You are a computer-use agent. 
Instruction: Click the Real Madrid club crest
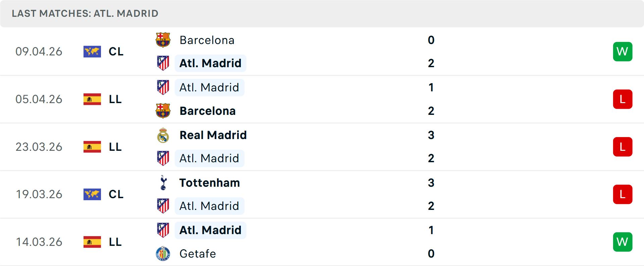pyautogui.click(x=163, y=135)
